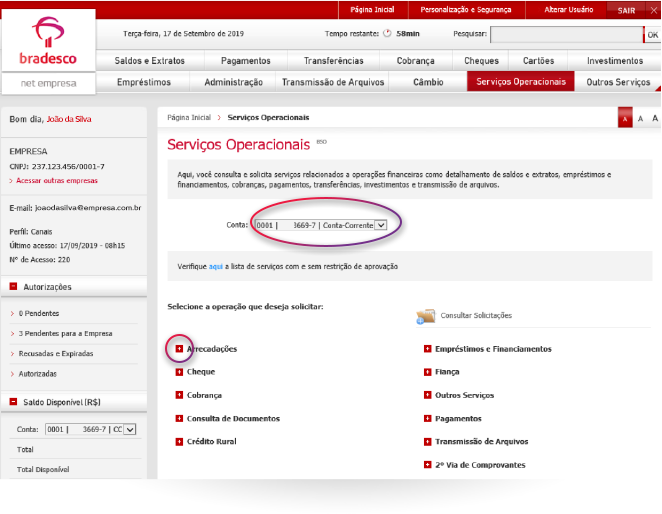
Task: Expand Arrecadações with its plus icon
Action: [179, 349]
